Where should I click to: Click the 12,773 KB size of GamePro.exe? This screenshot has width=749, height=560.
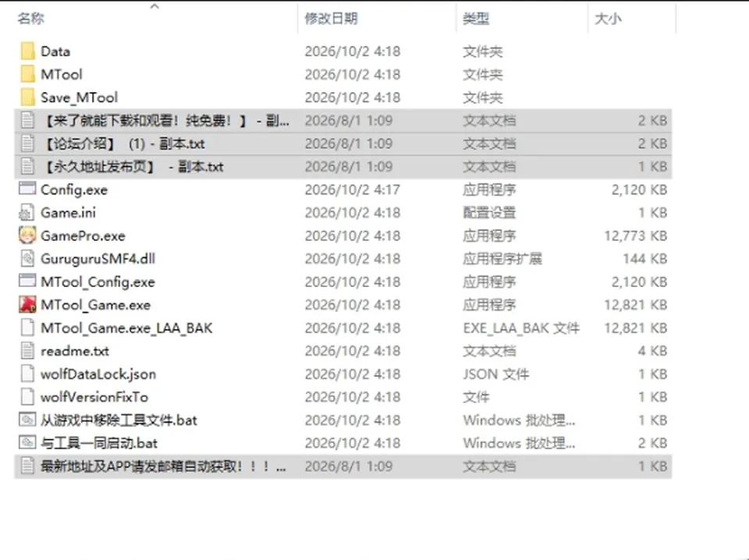(x=636, y=236)
